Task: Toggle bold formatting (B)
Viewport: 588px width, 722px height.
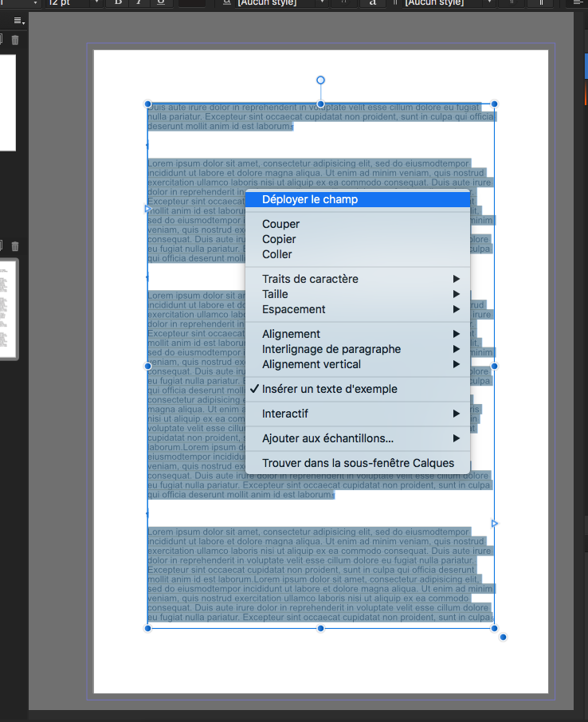Action: coord(119,2)
